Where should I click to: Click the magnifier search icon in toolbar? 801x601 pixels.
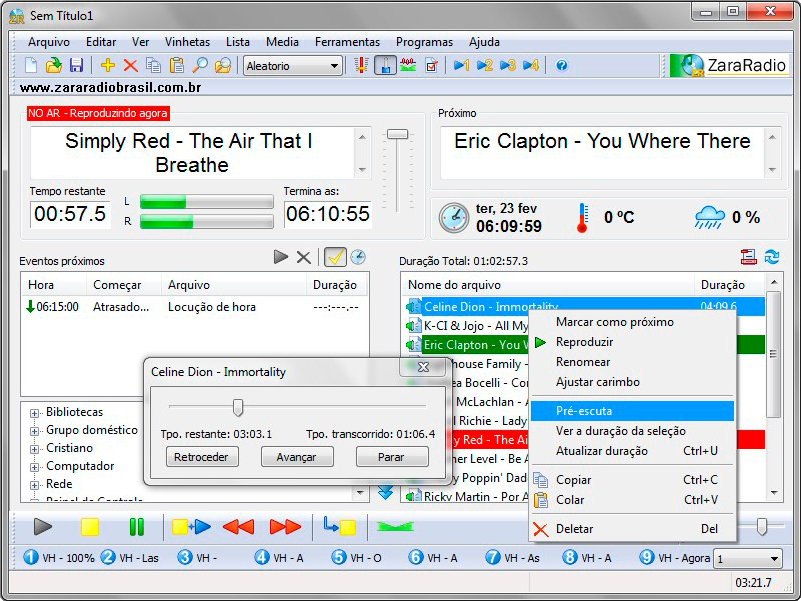coord(200,65)
